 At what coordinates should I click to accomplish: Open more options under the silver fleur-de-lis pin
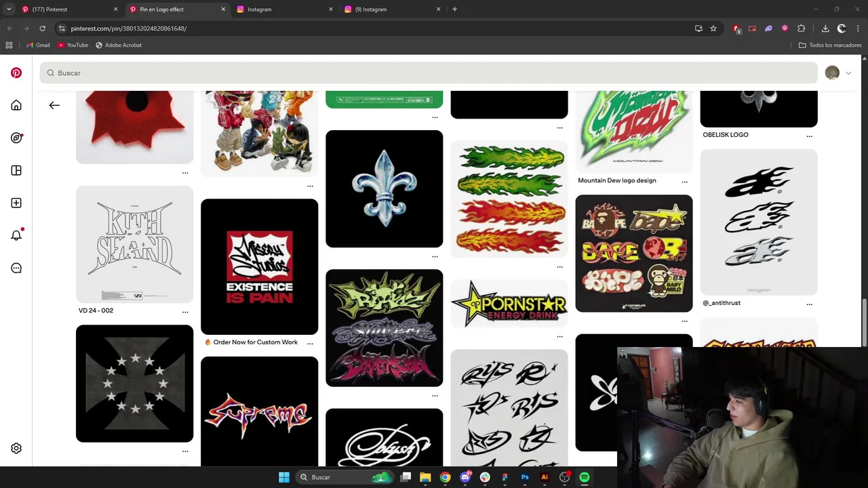435,256
